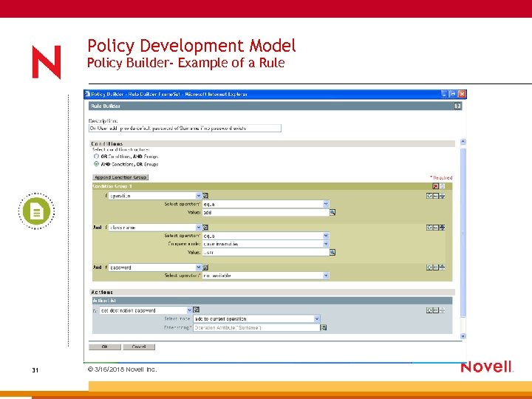This screenshot has width=532, height=399.
Task: Close the Policy Builder browser window
Action: pos(462,95)
